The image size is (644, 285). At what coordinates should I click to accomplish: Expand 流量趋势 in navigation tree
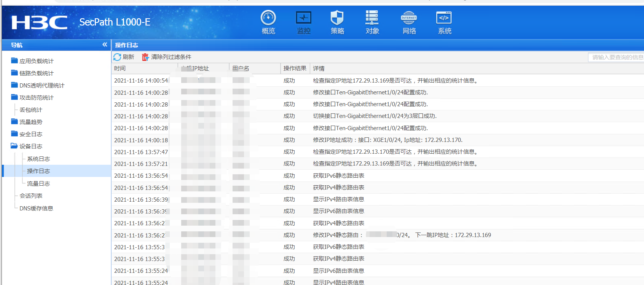(x=31, y=122)
